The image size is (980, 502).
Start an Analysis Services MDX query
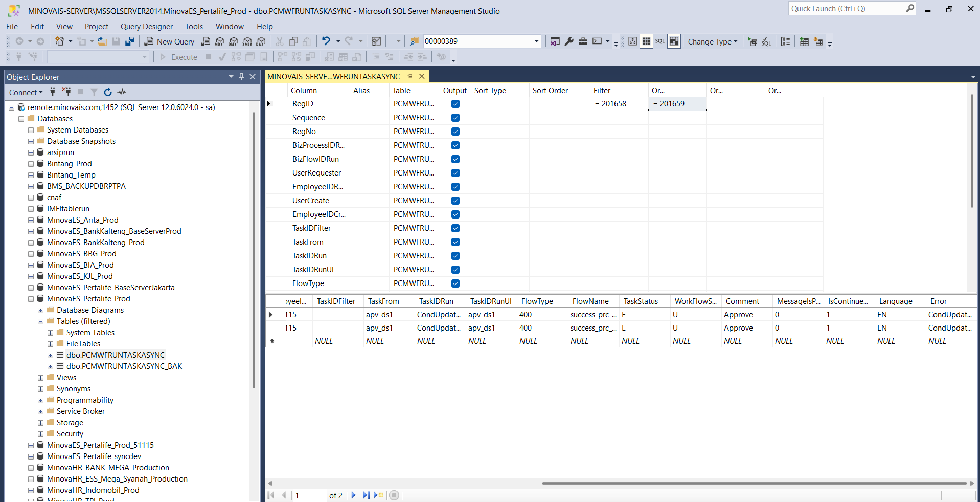(219, 41)
